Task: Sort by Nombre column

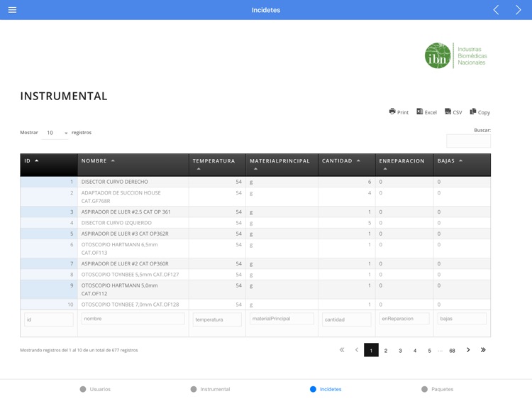Action: click(x=133, y=165)
